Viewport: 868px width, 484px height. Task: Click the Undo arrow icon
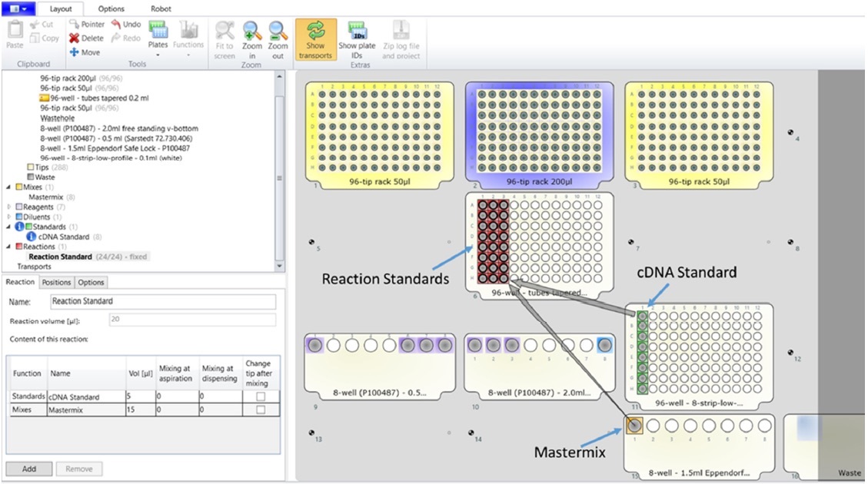coord(116,24)
